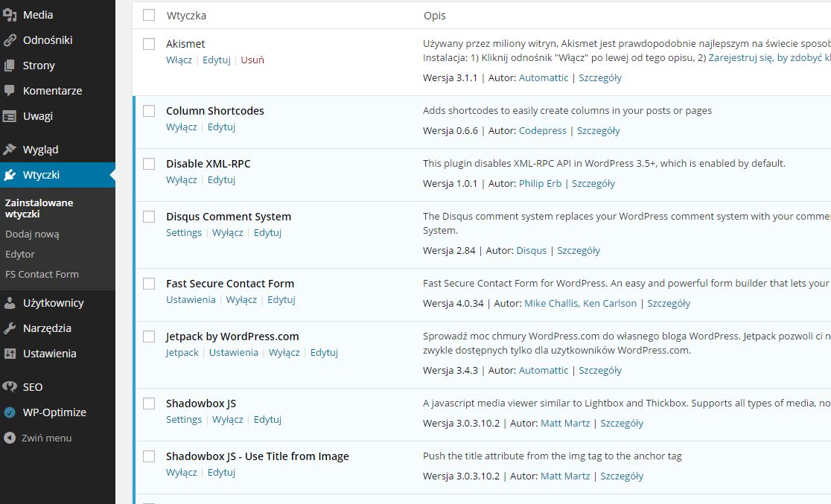The width and height of the screenshot is (831, 504).
Task: Click the Strony pages icon
Action: pos(10,66)
